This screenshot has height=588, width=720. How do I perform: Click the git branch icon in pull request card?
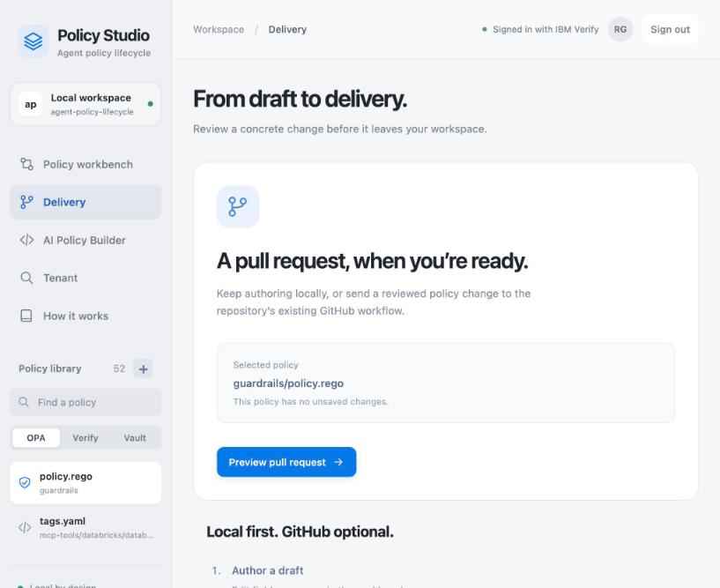click(x=238, y=206)
